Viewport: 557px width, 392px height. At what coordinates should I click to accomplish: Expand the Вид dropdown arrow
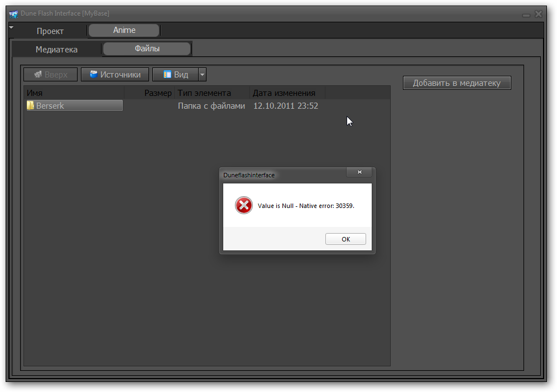(203, 74)
